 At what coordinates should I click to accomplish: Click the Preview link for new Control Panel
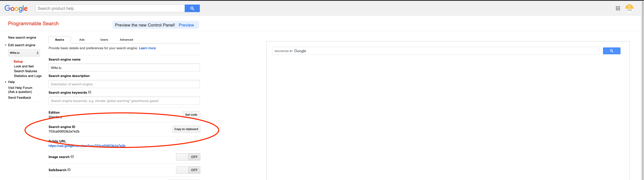point(186,25)
